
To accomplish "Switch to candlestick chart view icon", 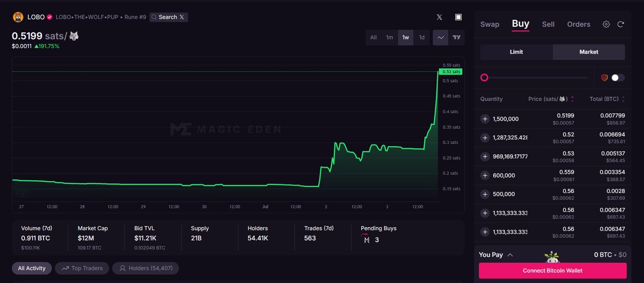I will click(x=457, y=38).
